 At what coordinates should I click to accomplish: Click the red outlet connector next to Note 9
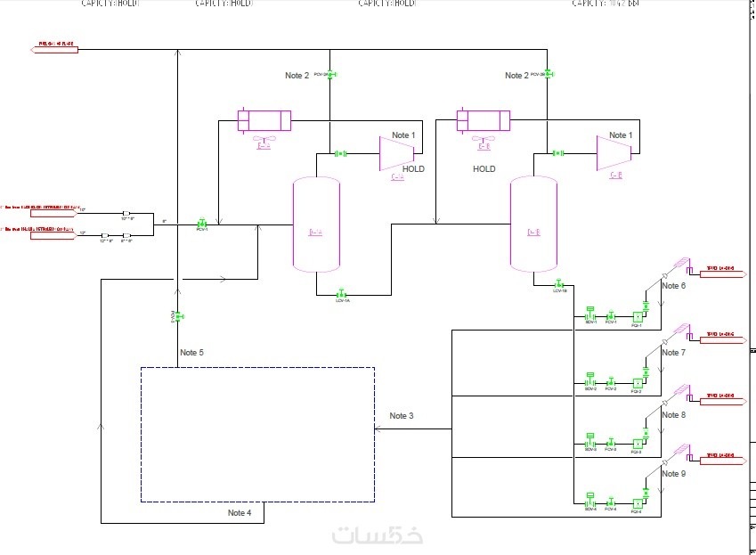[x=723, y=461]
